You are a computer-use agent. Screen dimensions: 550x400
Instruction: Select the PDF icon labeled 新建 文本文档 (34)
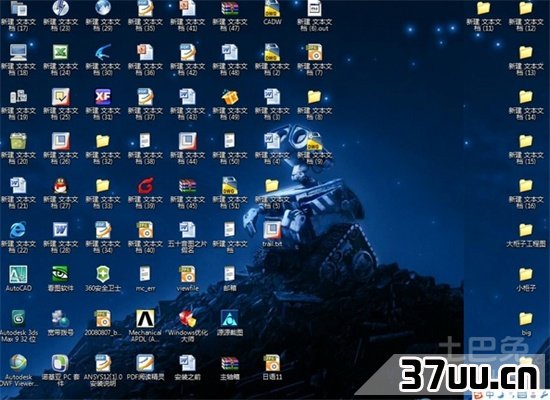103,230
